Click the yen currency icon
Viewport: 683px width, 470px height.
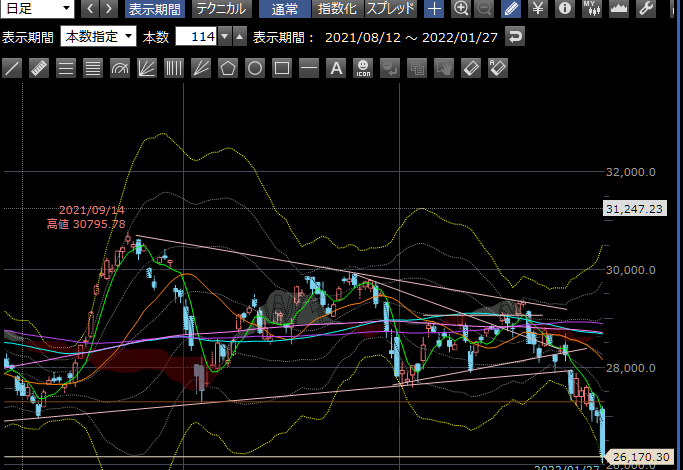(x=538, y=9)
